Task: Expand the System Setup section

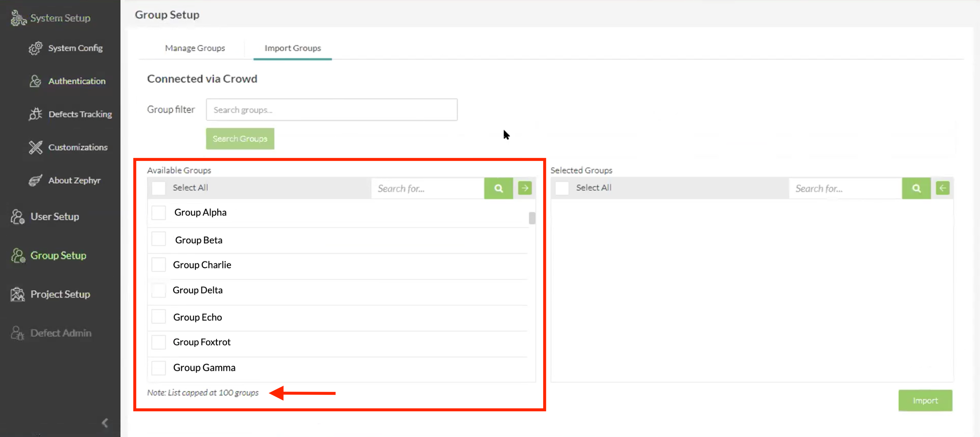Action: click(x=60, y=18)
